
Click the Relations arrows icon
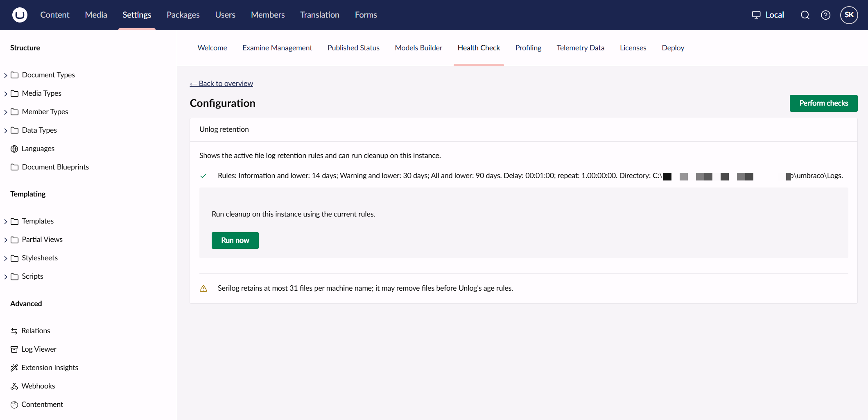tap(14, 331)
